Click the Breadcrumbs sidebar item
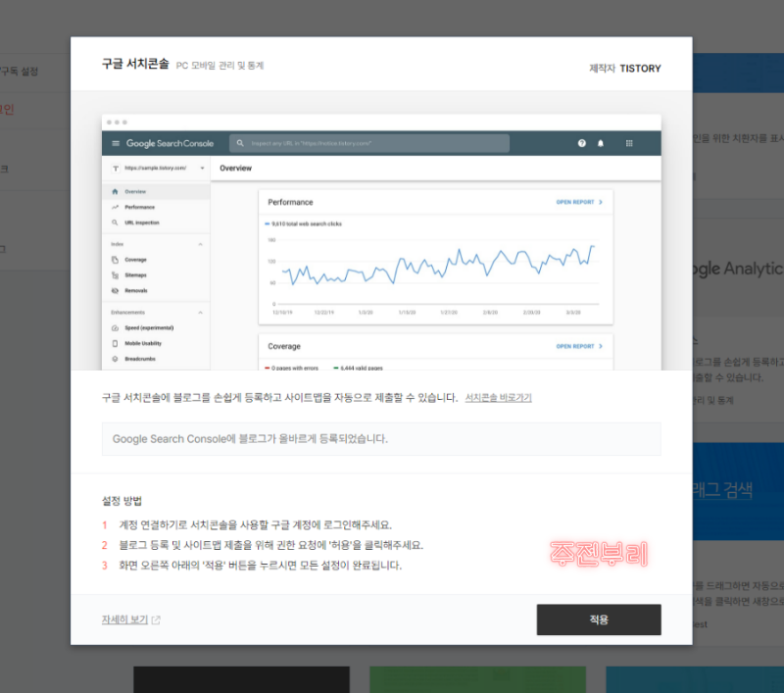Viewport: 784px width, 693px height. [x=156, y=359]
